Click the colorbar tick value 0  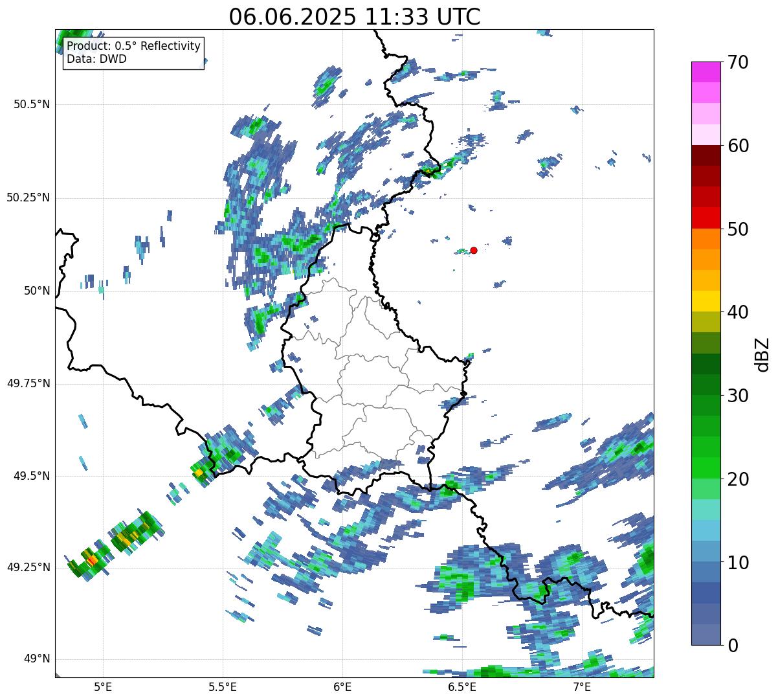733,646
